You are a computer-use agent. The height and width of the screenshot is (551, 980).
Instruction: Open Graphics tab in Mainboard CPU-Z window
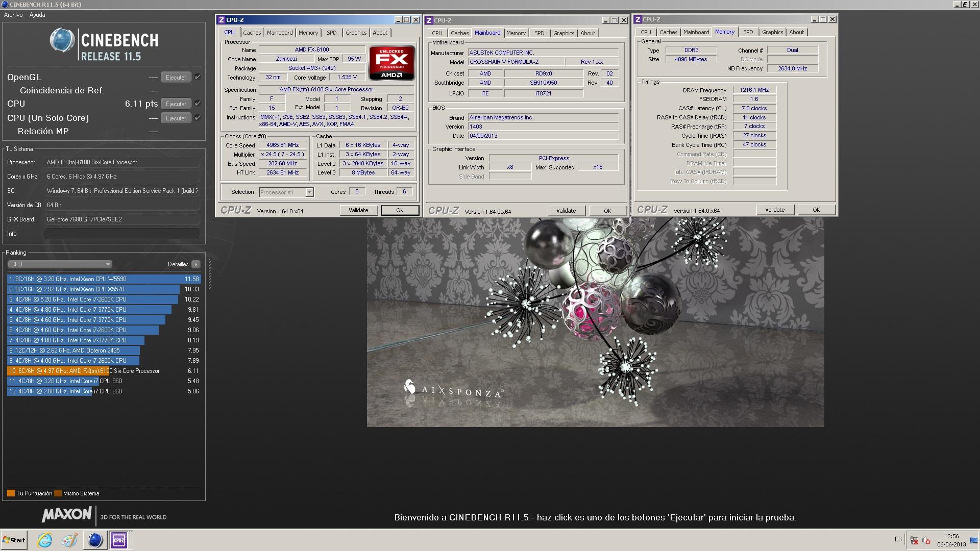click(x=563, y=33)
